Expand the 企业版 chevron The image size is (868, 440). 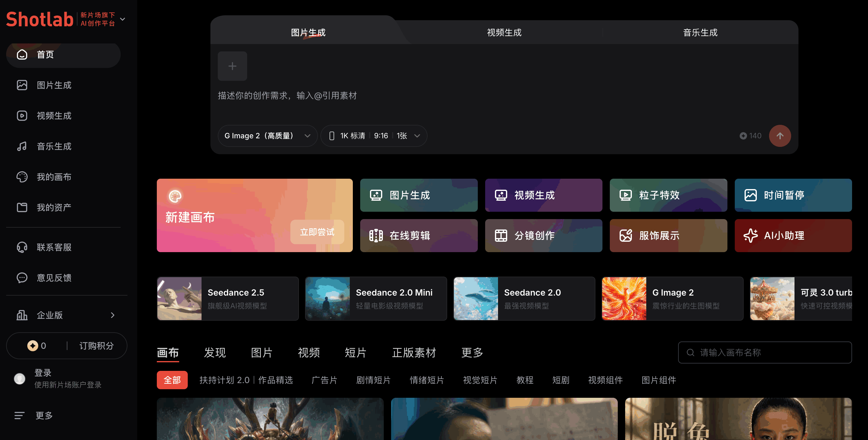[x=112, y=315]
